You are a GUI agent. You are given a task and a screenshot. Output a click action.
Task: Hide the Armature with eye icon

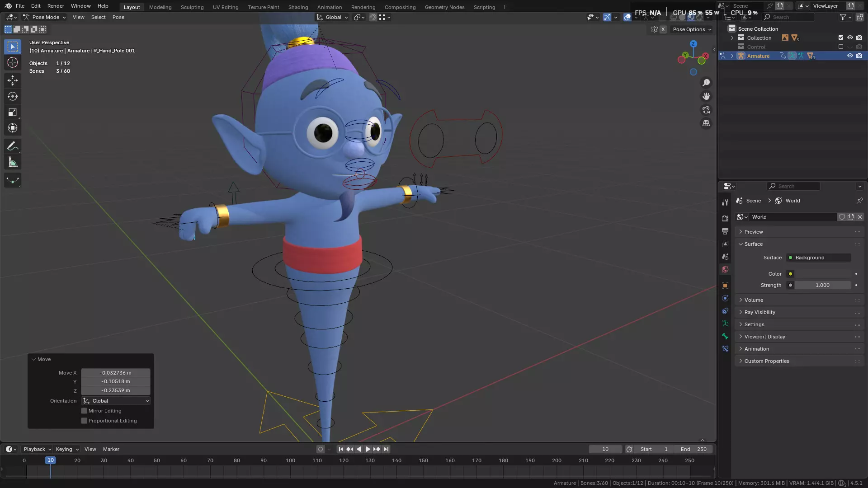(x=850, y=56)
